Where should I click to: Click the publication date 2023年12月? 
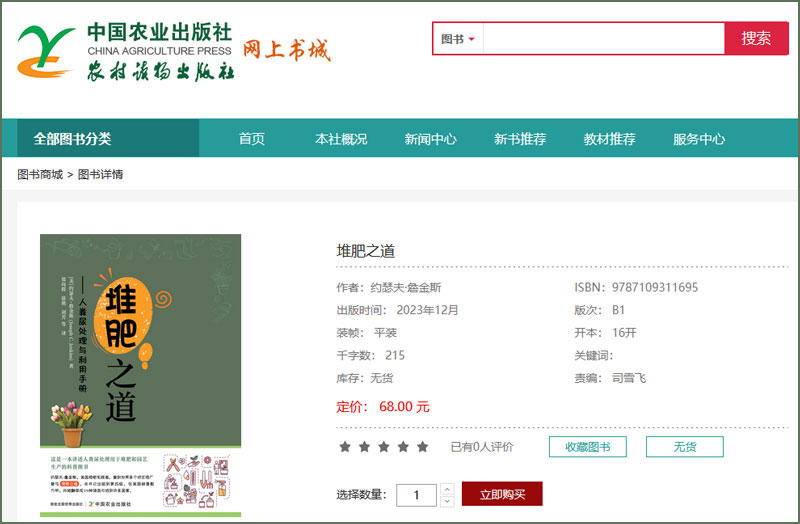[x=428, y=310]
